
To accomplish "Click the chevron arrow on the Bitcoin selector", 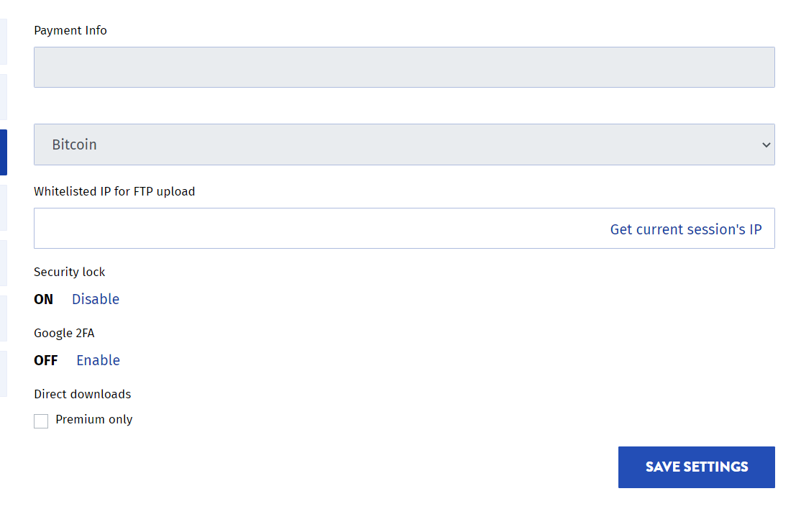I will [766, 145].
